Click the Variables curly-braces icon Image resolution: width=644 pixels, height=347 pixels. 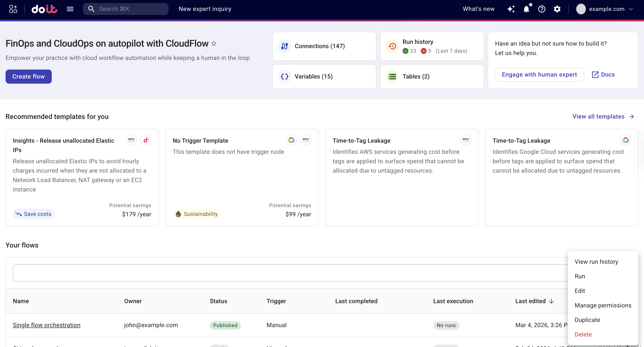tap(284, 77)
